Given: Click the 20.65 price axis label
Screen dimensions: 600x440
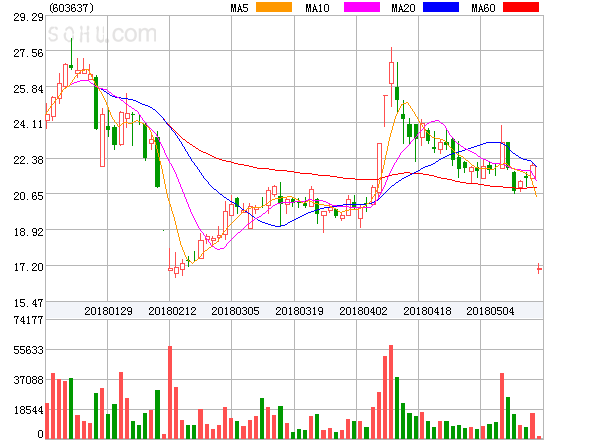Looking at the screenshot, I should (29, 196).
